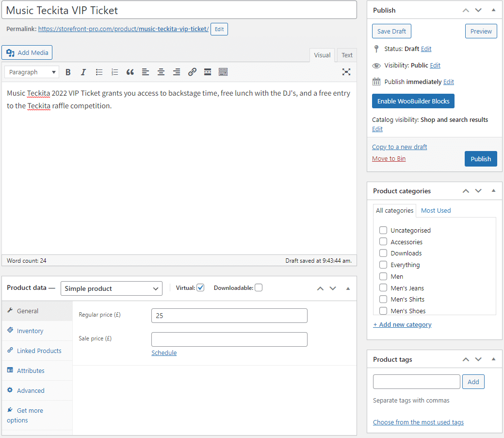Check the Everything category
The height and width of the screenshot is (438, 504).
click(383, 265)
